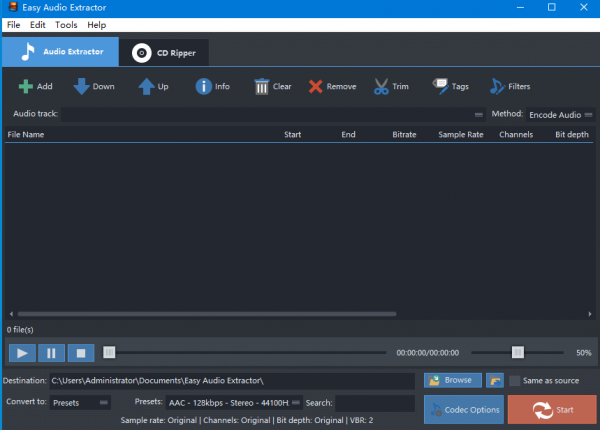Expand the Presets AAC 128kbps dropdown
This screenshot has width=600, height=430.
coord(234,402)
